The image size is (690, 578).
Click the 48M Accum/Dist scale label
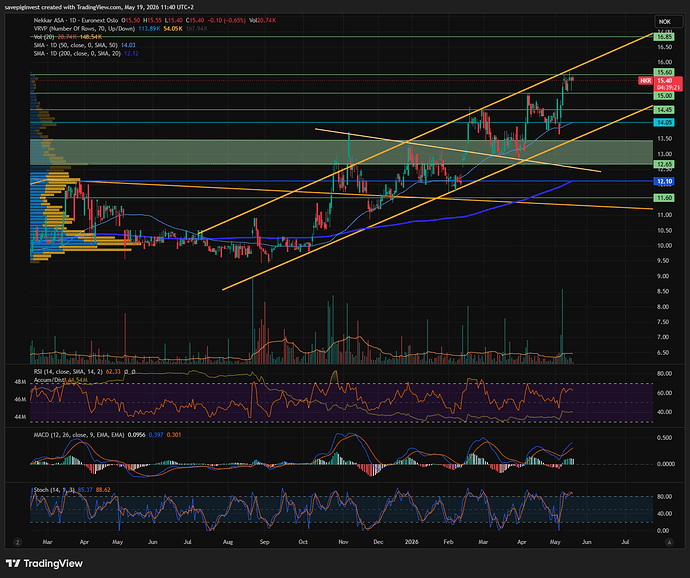click(x=20, y=382)
